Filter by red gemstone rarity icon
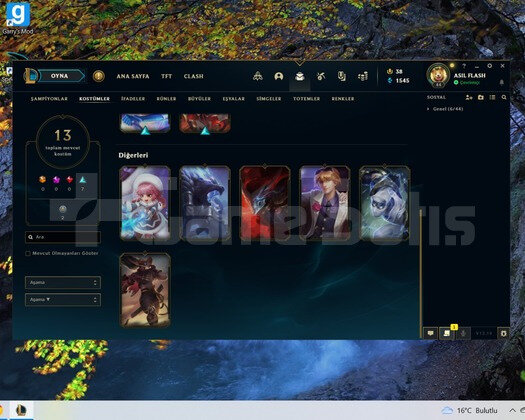Screen dimensions: 525x420 70,180
